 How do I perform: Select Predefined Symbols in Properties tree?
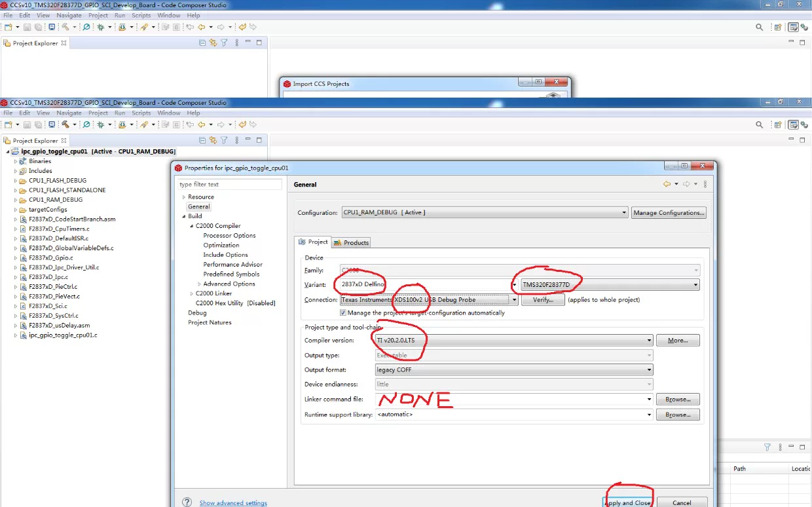click(231, 274)
